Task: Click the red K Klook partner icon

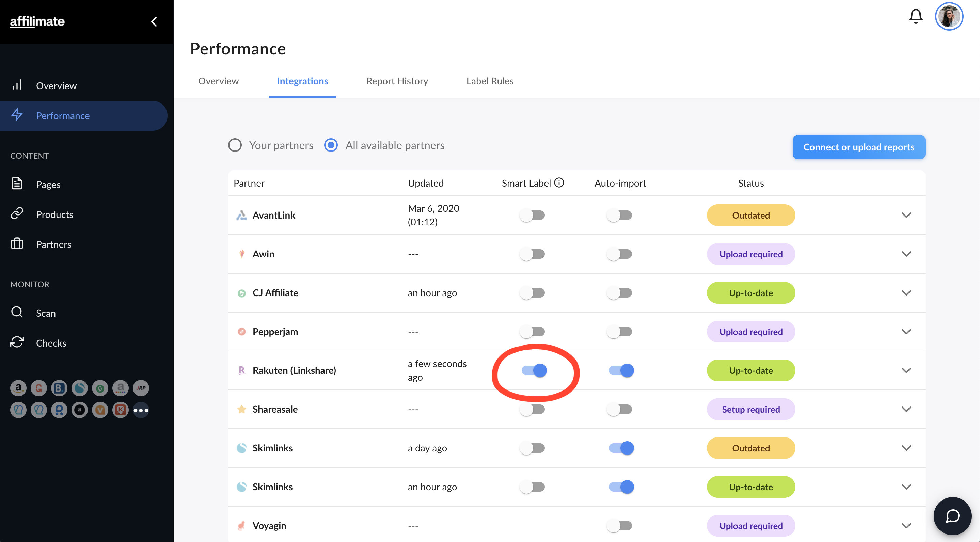Action: (x=121, y=410)
